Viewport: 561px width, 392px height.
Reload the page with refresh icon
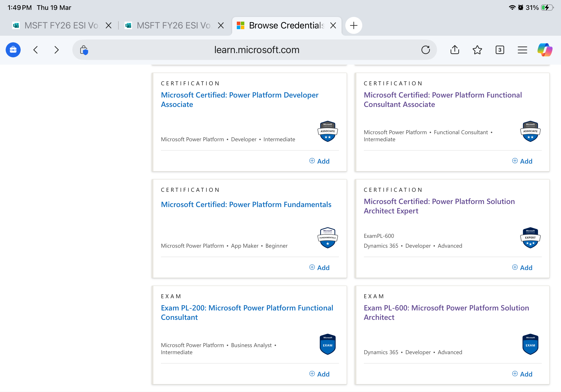point(425,50)
